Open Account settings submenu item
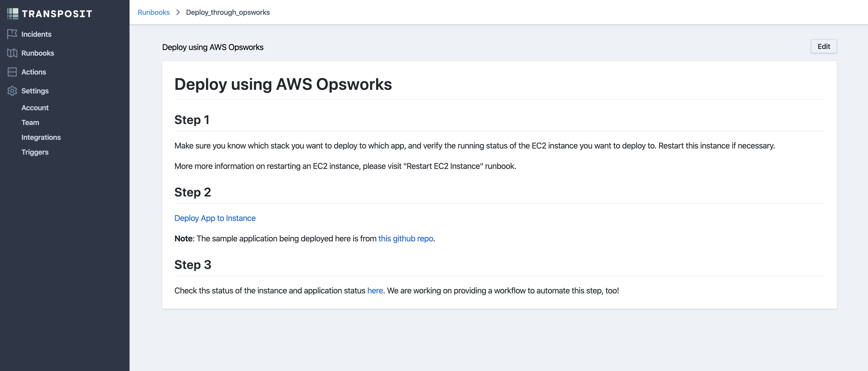 click(x=35, y=108)
